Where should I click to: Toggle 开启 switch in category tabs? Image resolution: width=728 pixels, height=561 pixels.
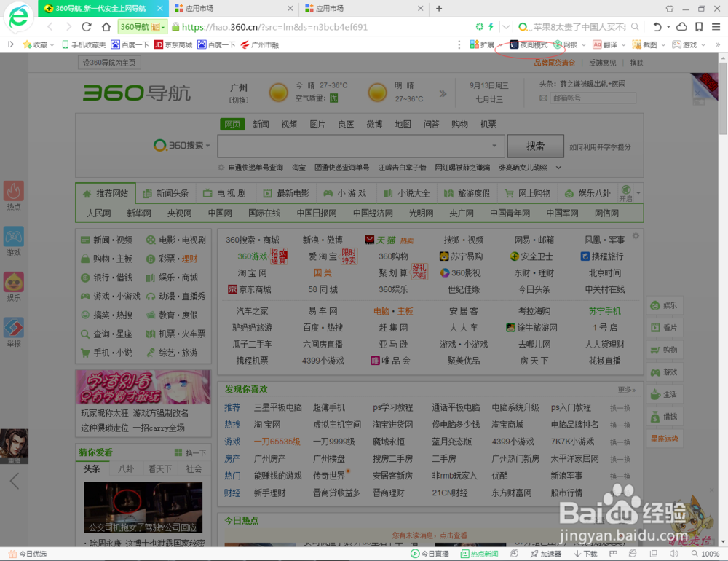coord(626,193)
